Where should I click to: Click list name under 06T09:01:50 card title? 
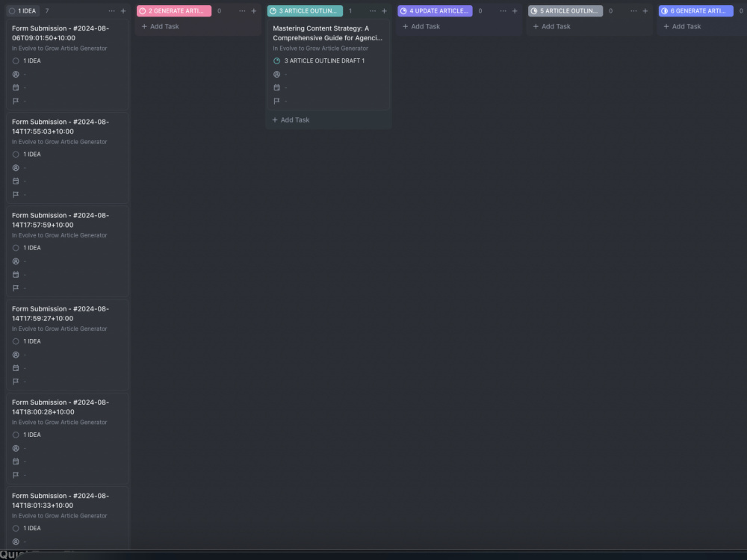pos(60,49)
